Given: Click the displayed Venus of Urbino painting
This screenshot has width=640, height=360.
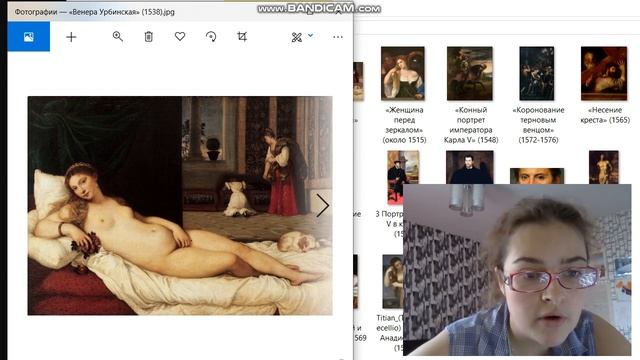Looking at the screenshot, I should (x=180, y=206).
